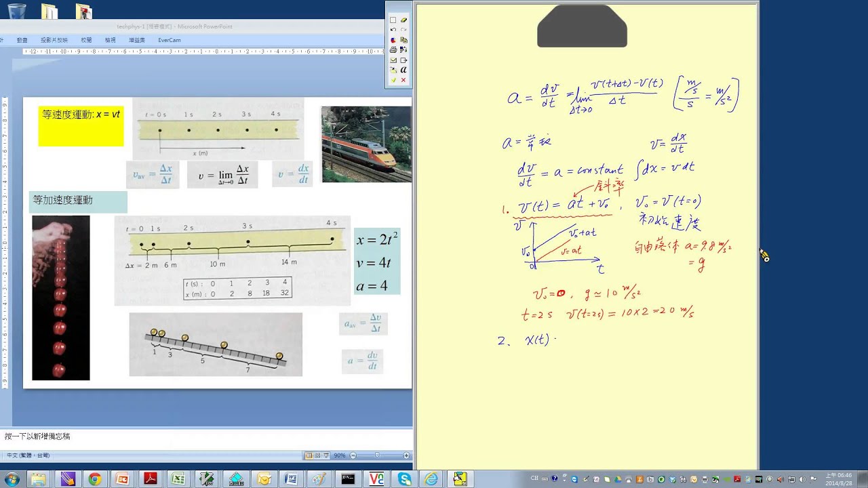This screenshot has height=488, width=868.
Task: Switch to normal view in status bar
Action: 309,455
